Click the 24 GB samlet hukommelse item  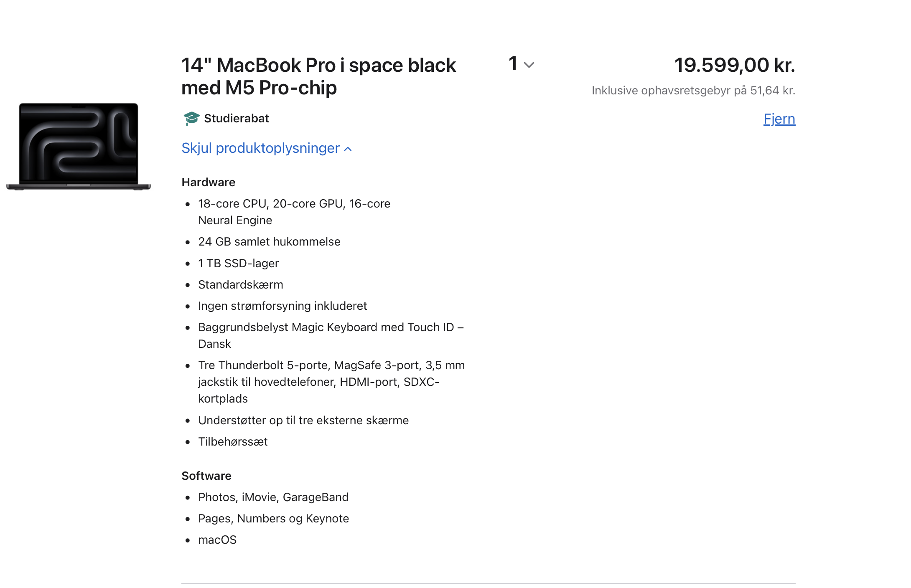(x=269, y=242)
